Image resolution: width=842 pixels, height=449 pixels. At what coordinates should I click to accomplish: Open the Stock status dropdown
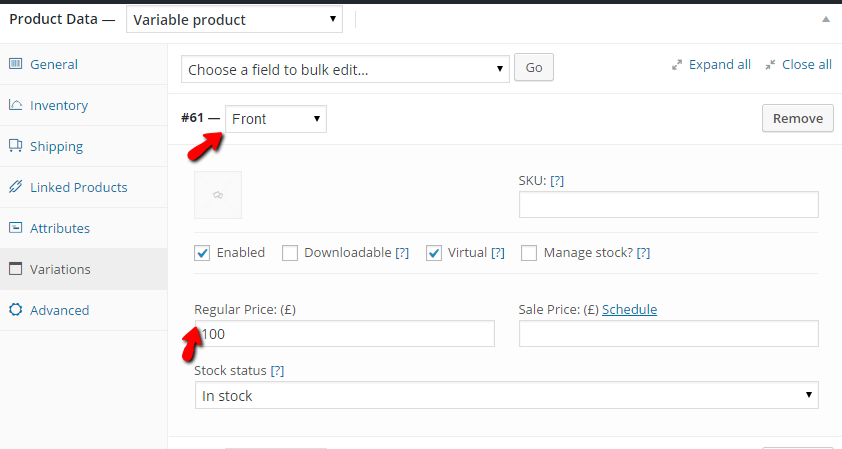click(506, 395)
